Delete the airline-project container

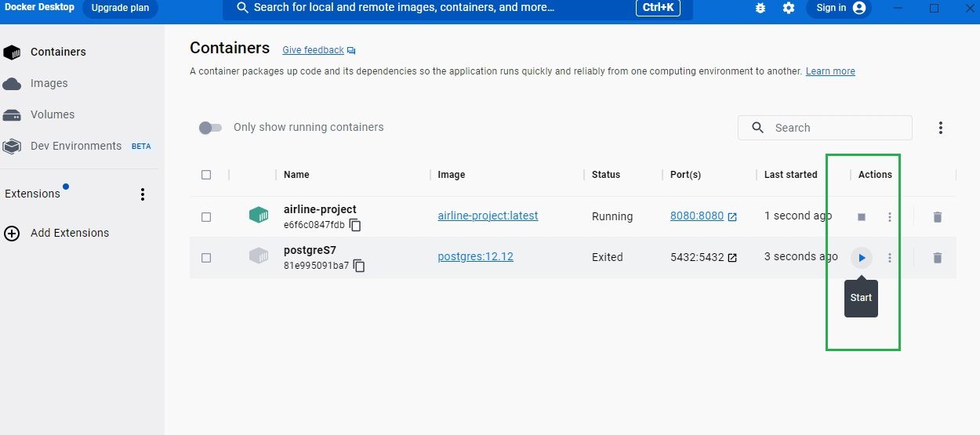[x=938, y=217]
